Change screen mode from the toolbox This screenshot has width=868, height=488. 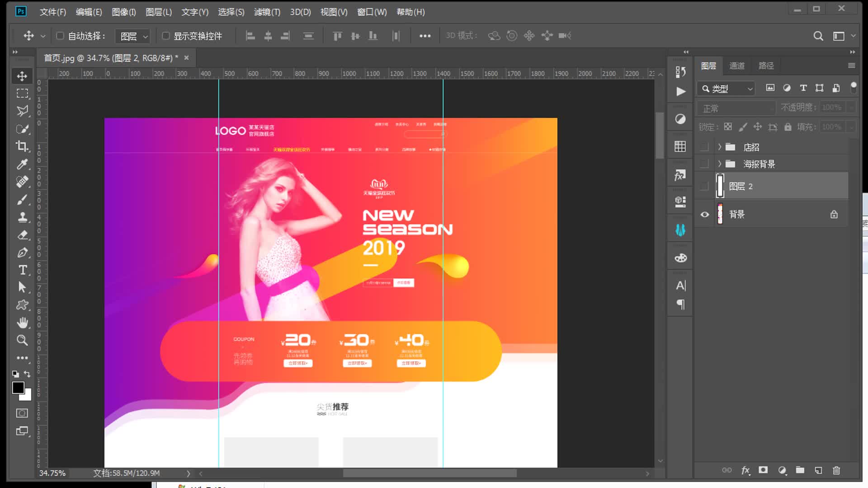coord(22,431)
